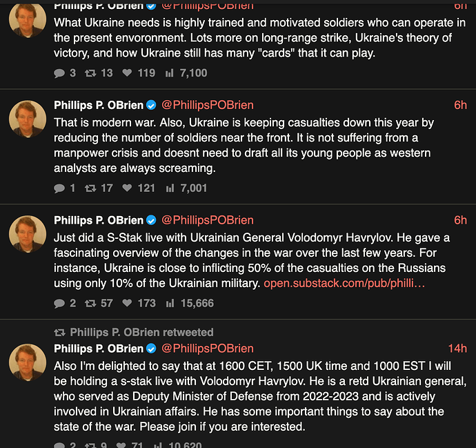
Task: Click the heart icon with 173 likes
Action: pos(126,303)
